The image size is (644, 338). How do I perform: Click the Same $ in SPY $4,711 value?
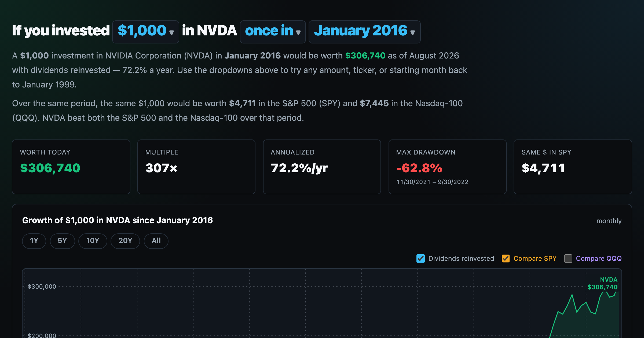[543, 168]
